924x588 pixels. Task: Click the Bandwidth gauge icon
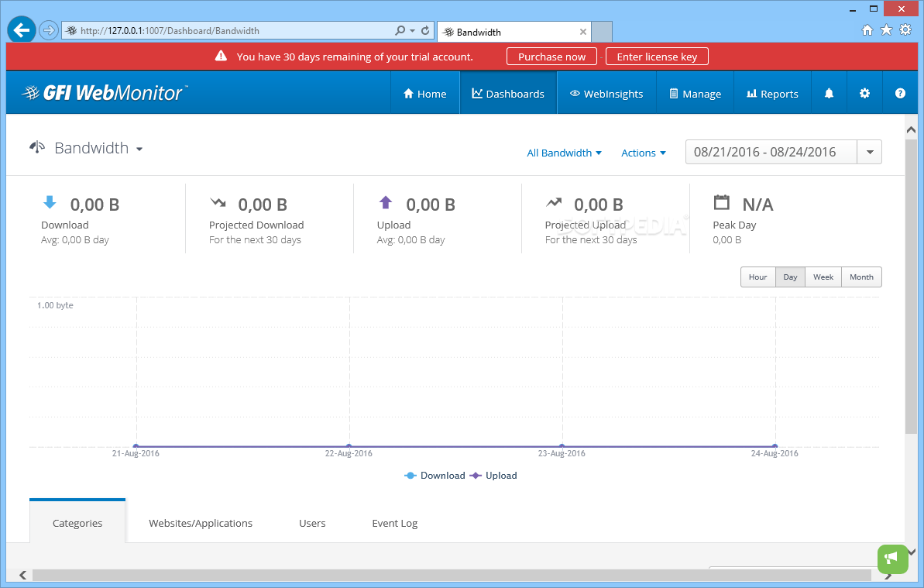[x=37, y=147]
